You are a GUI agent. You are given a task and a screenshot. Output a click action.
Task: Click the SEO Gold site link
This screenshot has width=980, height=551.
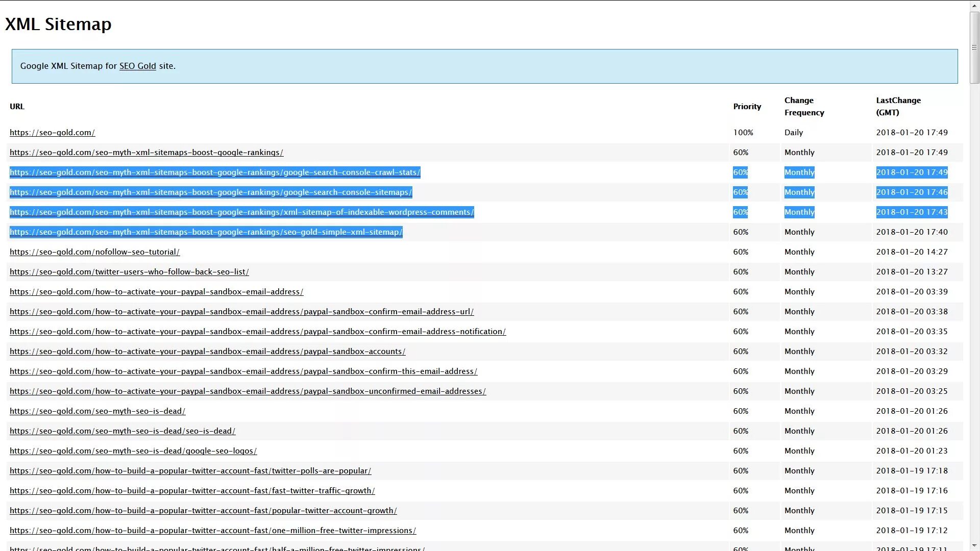[x=138, y=66]
